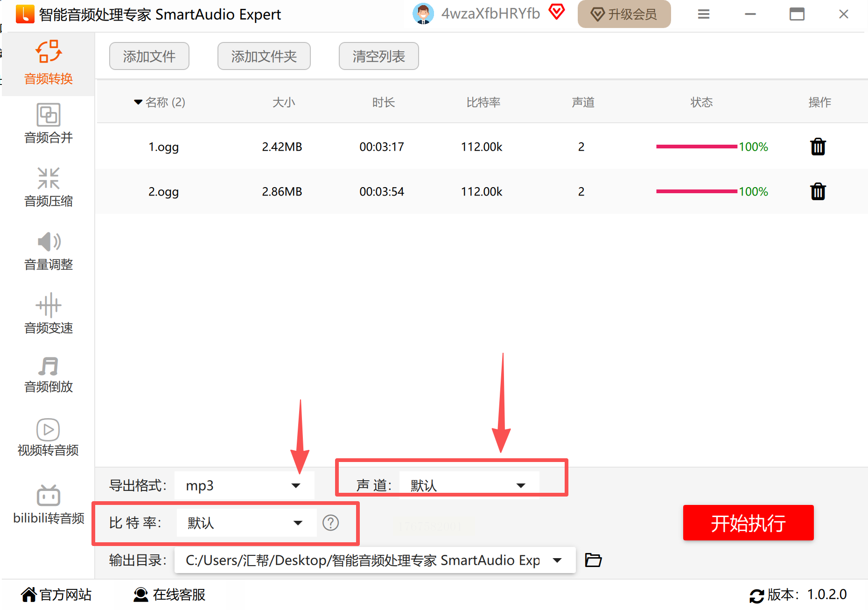868x616 pixels.
Task: Clear the list with 清空列表
Action: 379,56
